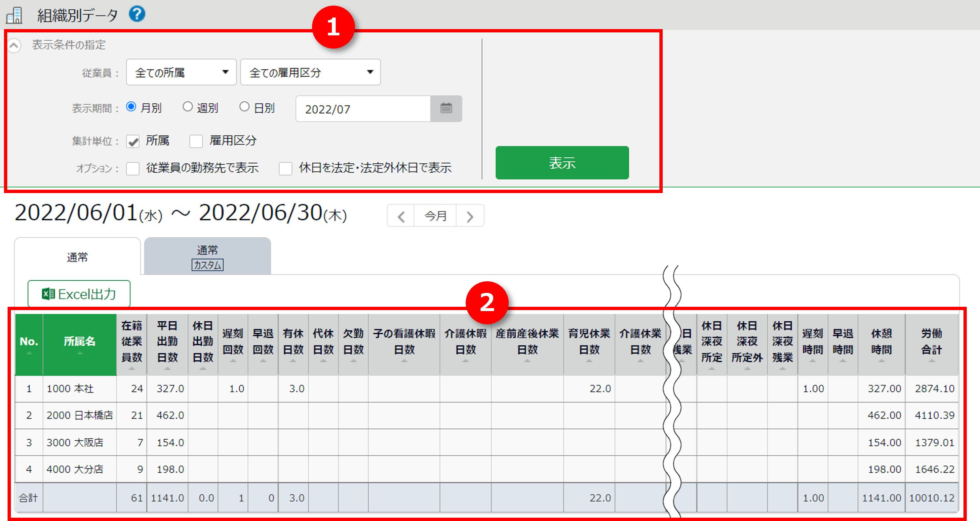Sort by 平日出勤日数 column header
The width and height of the screenshot is (980, 521).
(x=167, y=344)
